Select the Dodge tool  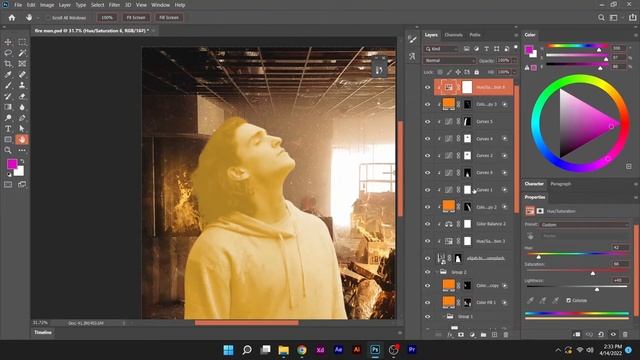(x=8, y=118)
